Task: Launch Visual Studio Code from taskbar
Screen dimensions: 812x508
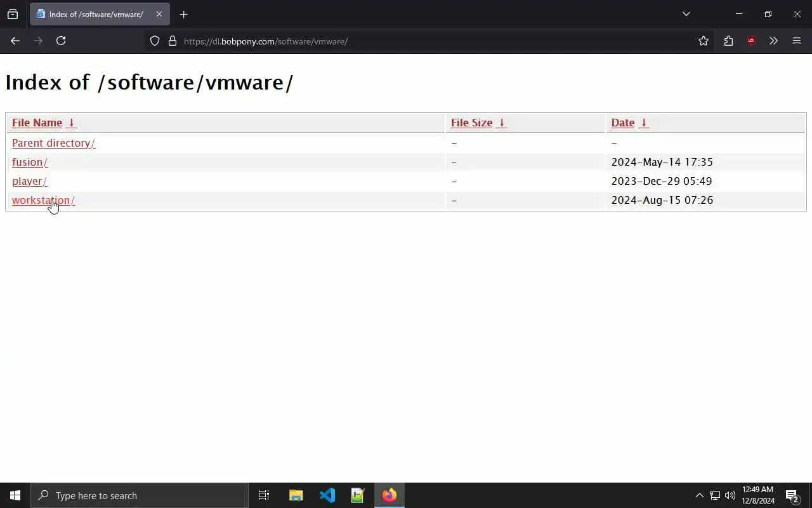Action: click(327, 495)
